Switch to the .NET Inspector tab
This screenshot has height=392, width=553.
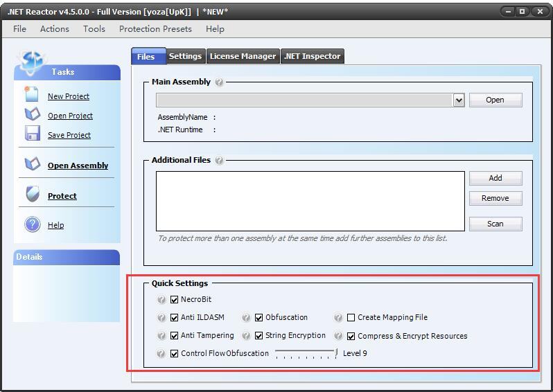click(x=312, y=56)
